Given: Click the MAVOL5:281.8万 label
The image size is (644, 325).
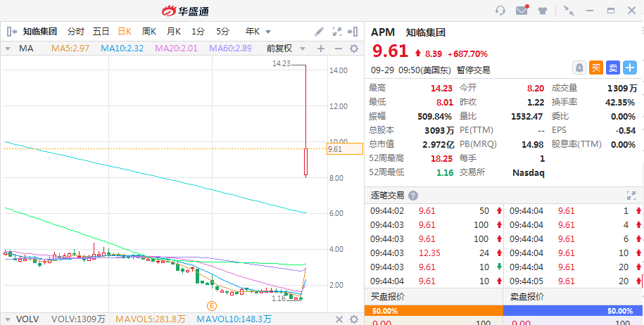Looking at the screenshot, I should (151, 319).
